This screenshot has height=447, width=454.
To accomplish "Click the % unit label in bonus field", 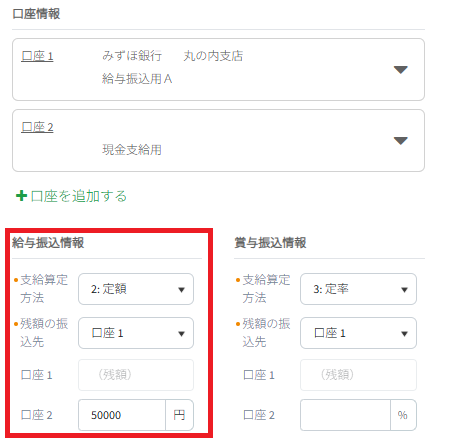I will (403, 415).
